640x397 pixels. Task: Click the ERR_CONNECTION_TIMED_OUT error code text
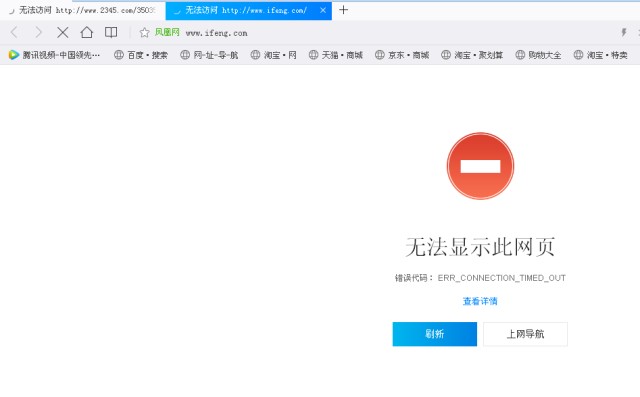coord(502,278)
